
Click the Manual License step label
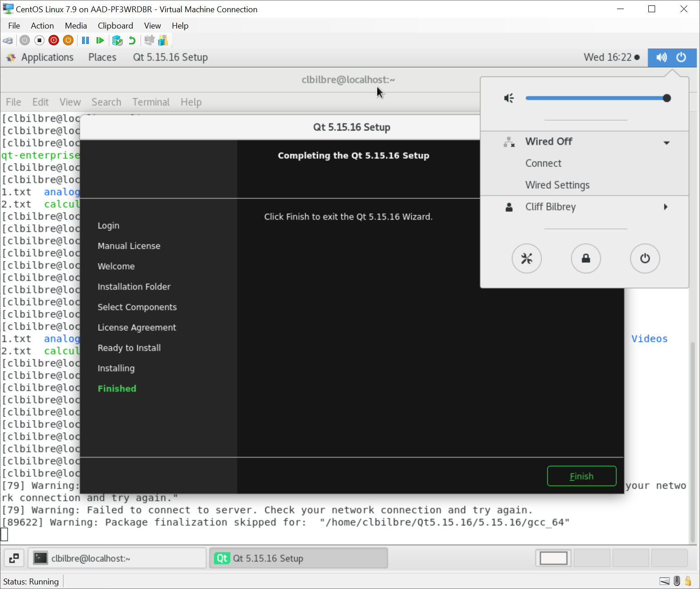[x=129, y=246]
